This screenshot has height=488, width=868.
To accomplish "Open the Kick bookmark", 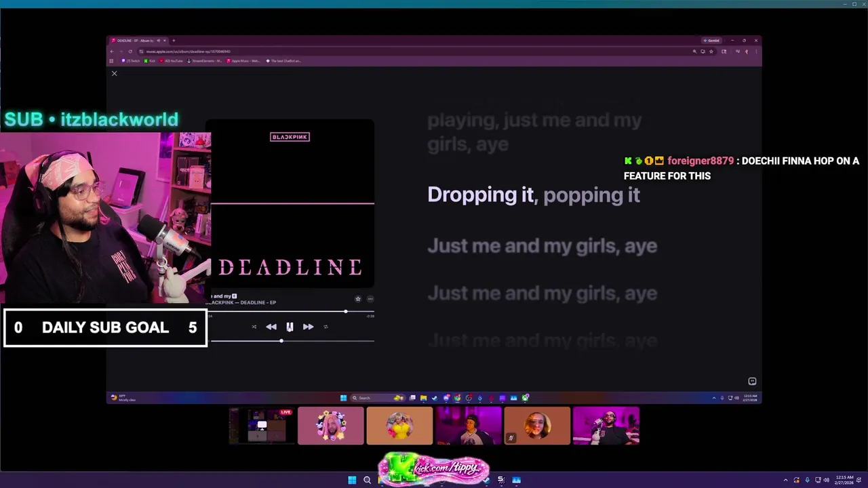I will pos(150,61).
